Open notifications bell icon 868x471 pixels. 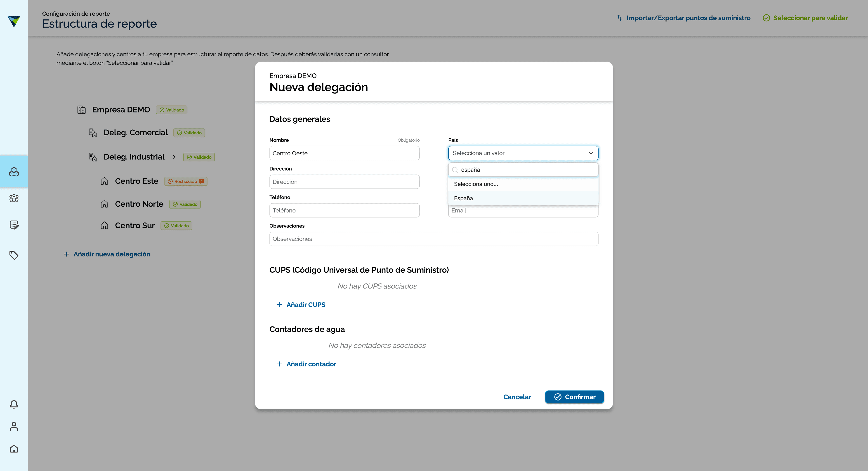pyautogui.click(x=14, y=404)
